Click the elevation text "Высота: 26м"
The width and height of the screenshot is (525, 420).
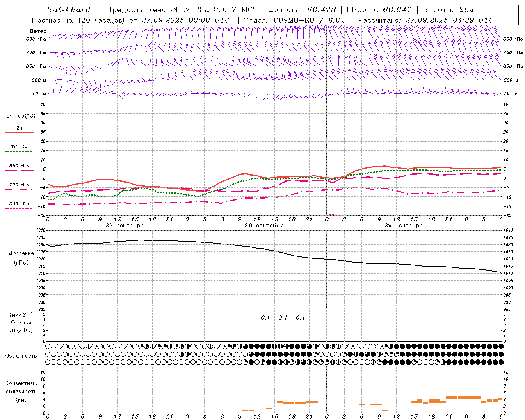(448, 10)
